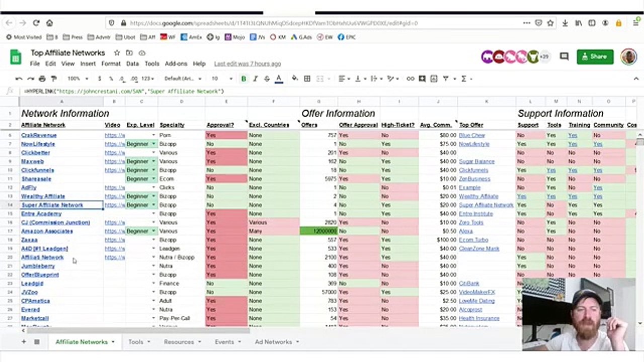644x362 pixels.
Task: Format as percent with the % icon
Action: pos(111,78)
